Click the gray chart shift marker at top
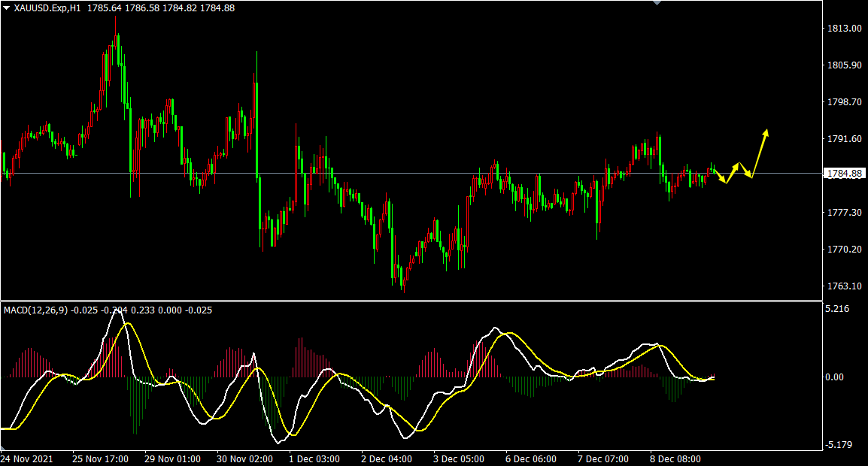868x466 pixels. pos(658,3)
